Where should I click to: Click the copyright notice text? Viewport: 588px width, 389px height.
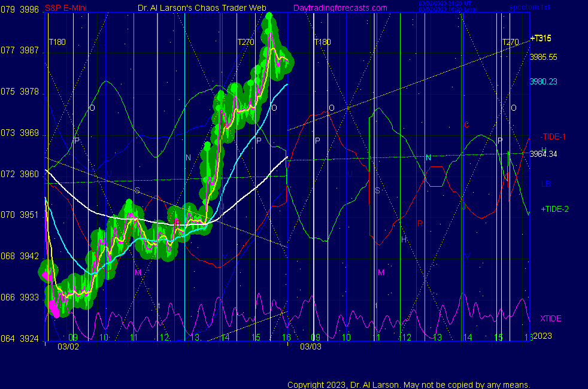pyautogui.click(x=408, y=384)
